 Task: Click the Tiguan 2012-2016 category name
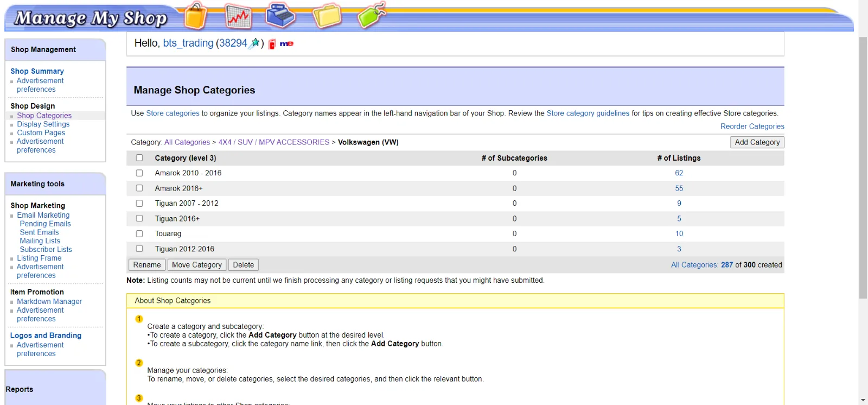click(x=184, y=249)
